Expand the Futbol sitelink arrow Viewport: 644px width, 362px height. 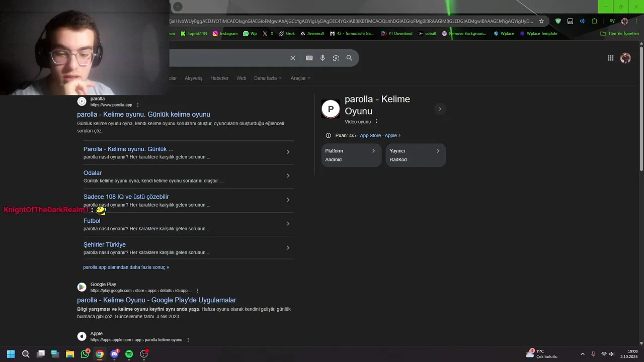(x=288, y=224)
